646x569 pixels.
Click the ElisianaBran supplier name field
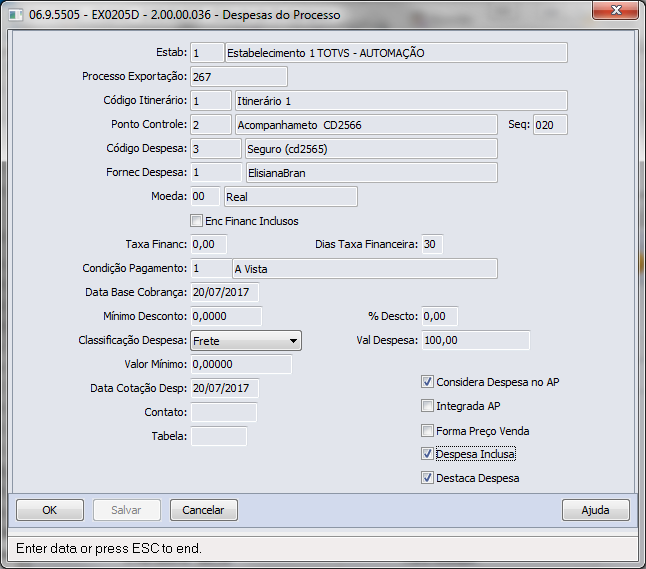point(372,172)
